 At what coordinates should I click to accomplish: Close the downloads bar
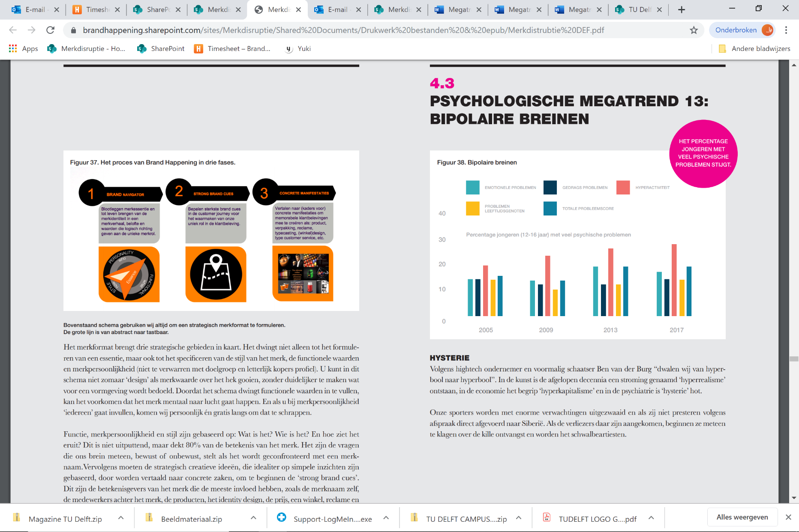click(x=788, y=517)
